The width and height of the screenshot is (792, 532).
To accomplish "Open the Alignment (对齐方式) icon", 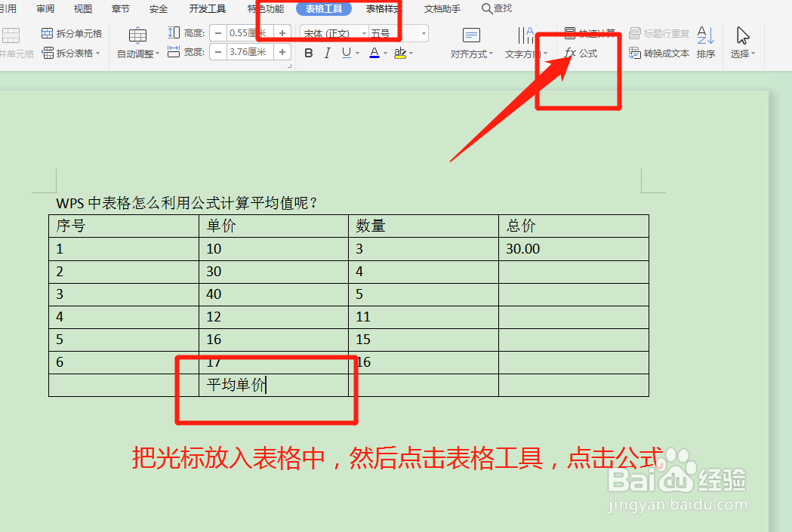I will click(471, 35).
